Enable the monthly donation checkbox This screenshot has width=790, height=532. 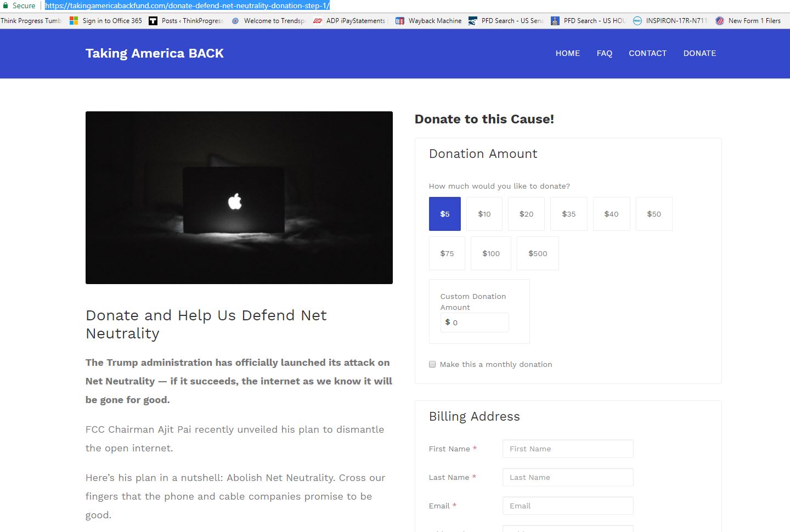[432, 364]
